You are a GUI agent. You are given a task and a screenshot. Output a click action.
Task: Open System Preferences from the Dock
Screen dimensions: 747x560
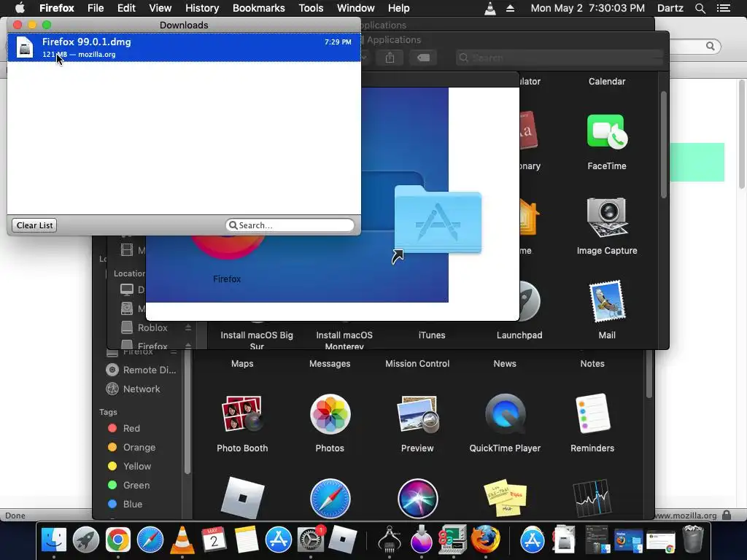(x=311, y=540)
